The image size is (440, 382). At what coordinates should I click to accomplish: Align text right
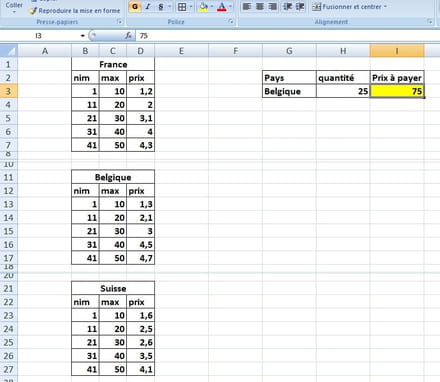click(273, 7)
